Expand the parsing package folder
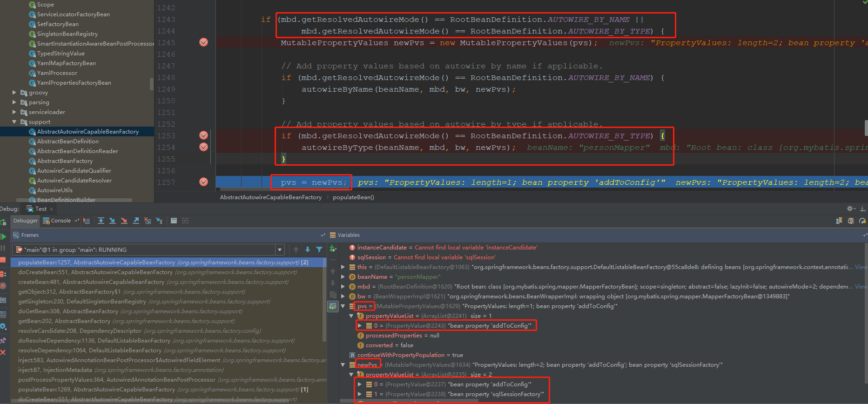The width and height of the screenshot is (868, 404). 14,102
